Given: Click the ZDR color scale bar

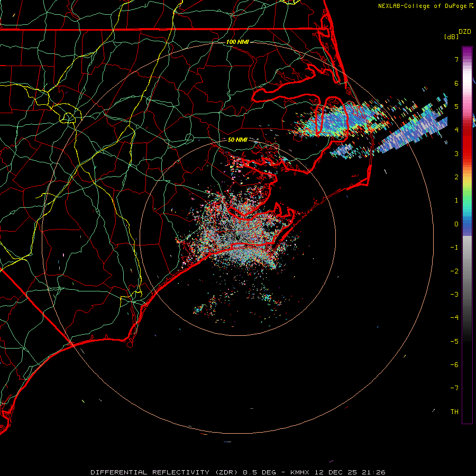Looking at the screenshot, I should click(x=467, y=235).
